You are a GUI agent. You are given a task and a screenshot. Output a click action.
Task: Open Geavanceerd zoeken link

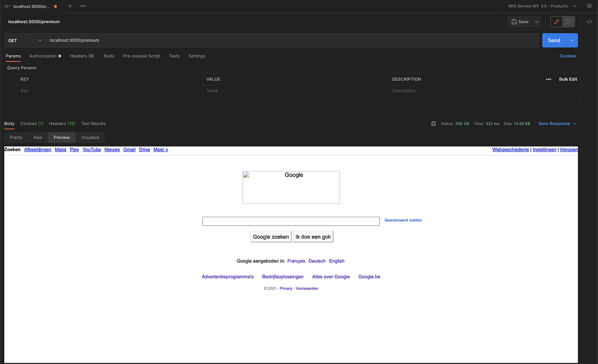(x=403, y=220)
